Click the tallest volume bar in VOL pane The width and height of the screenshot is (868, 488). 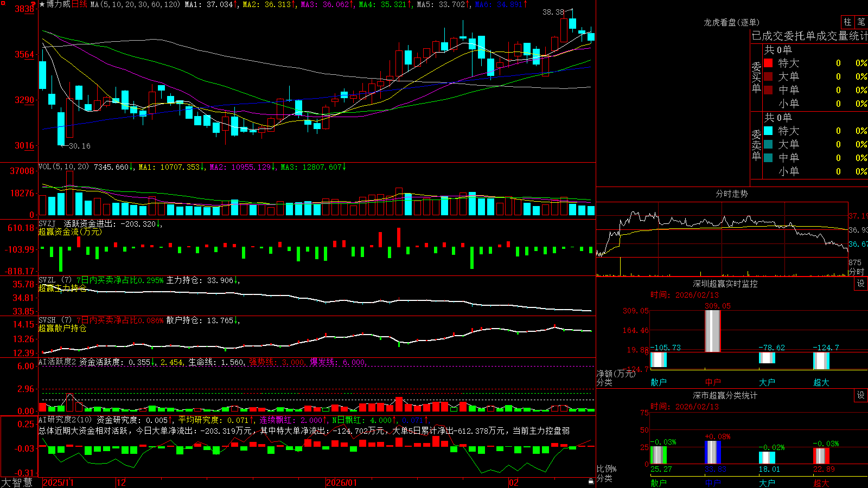(x=70, y=193)
